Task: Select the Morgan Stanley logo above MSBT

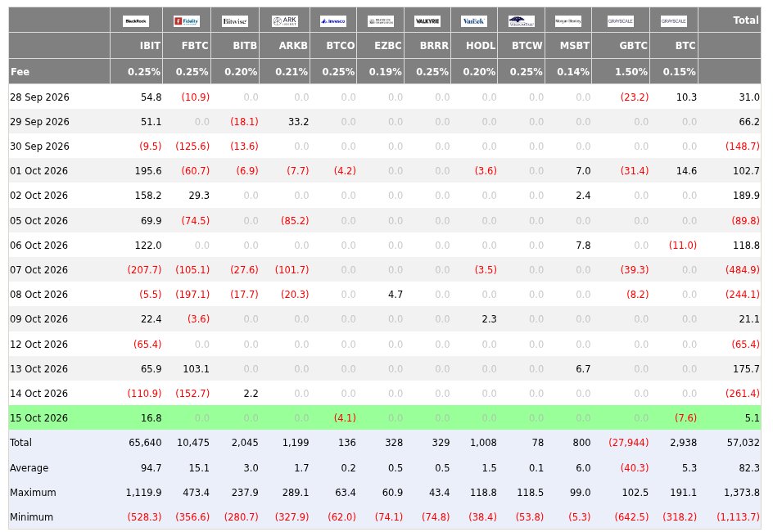Action: (568, 21)
